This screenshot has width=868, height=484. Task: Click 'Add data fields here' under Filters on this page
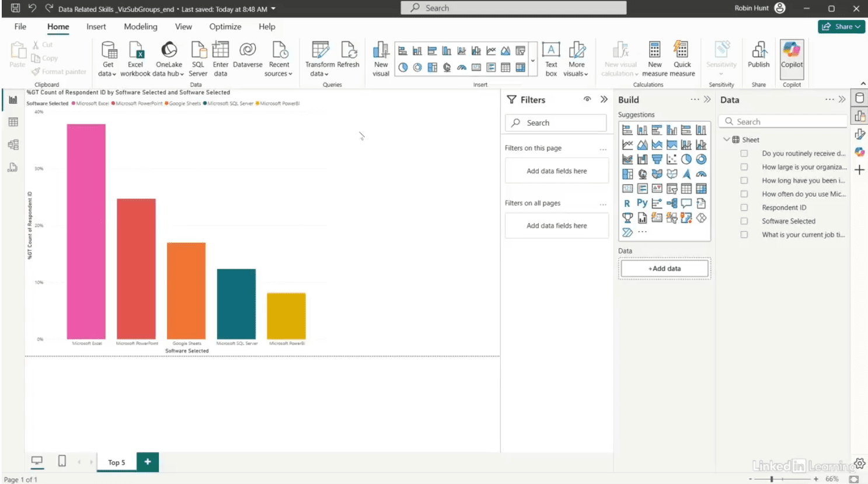coord(557,171)
